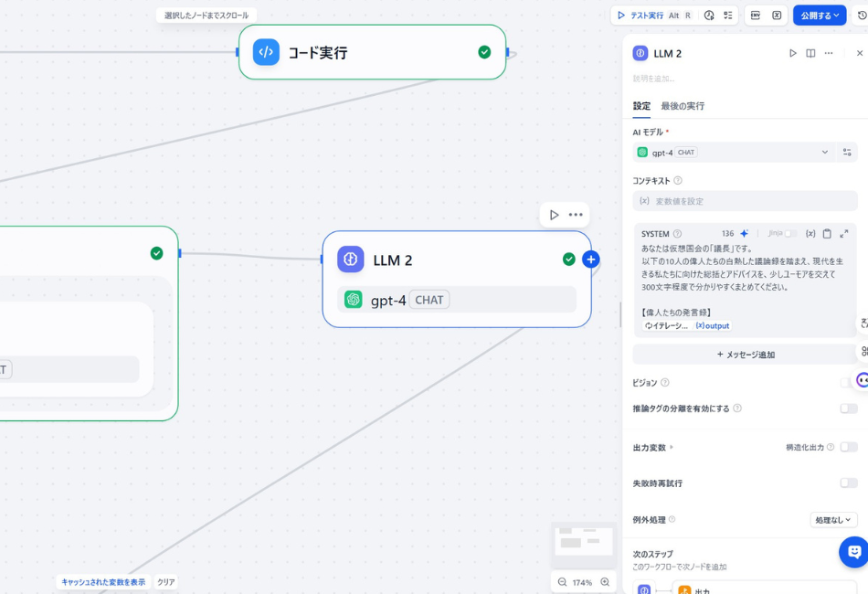Open the 公開する publish dropdown
The image size is (868, 594).
tap(819, 16)
